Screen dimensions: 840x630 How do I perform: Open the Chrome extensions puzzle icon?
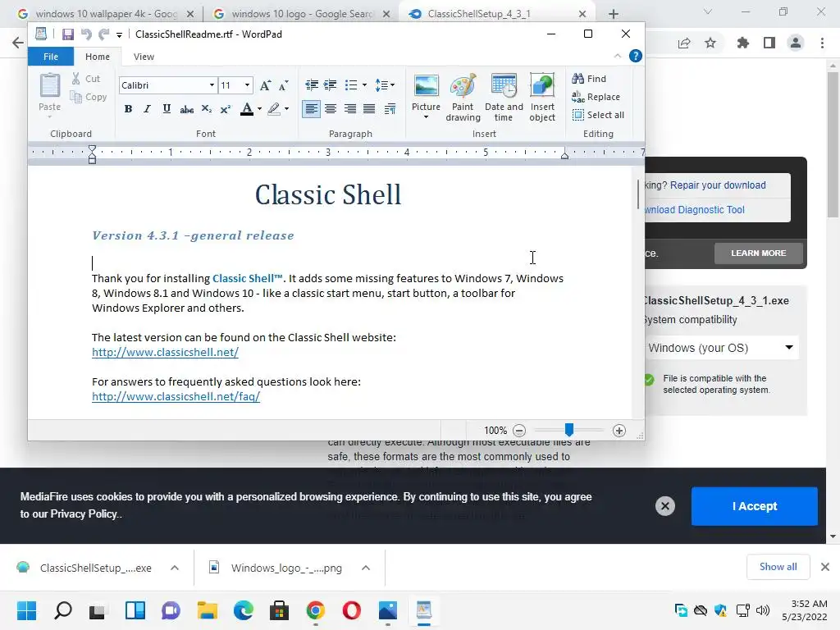(x=742, y=43)
